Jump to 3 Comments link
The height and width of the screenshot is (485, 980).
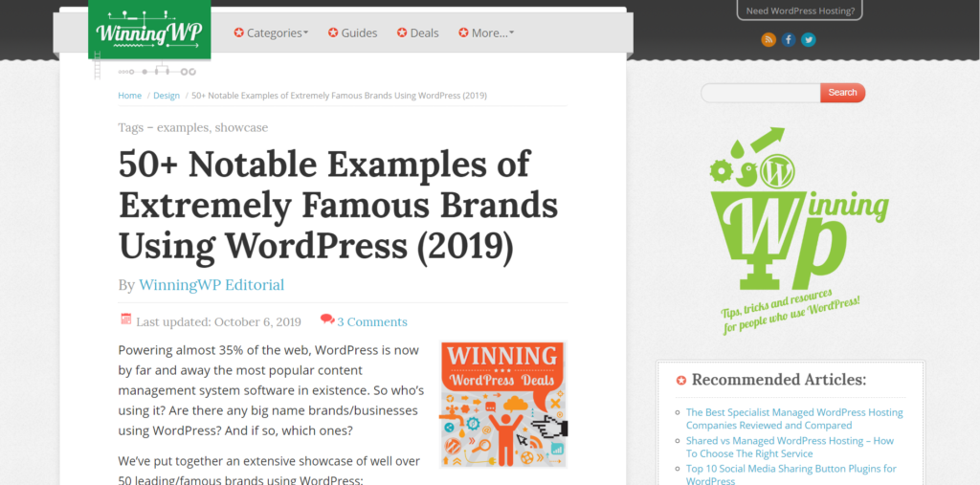372,321
